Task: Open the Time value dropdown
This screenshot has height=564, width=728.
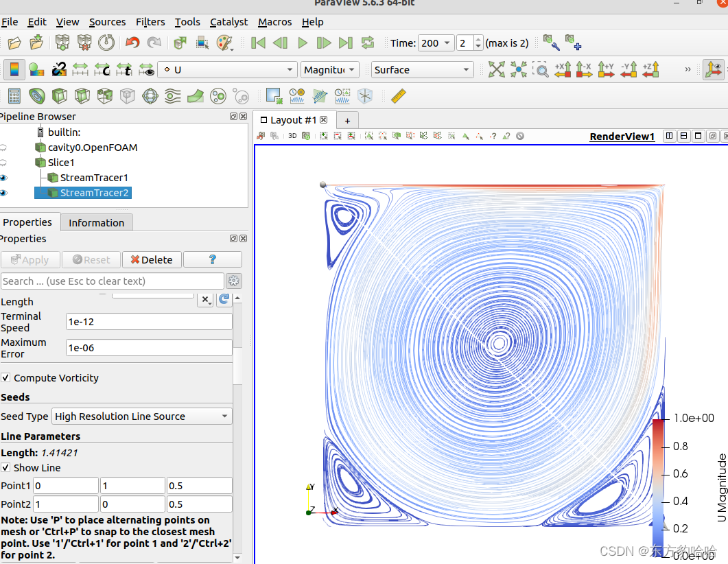Action: (x=436, y=43)
